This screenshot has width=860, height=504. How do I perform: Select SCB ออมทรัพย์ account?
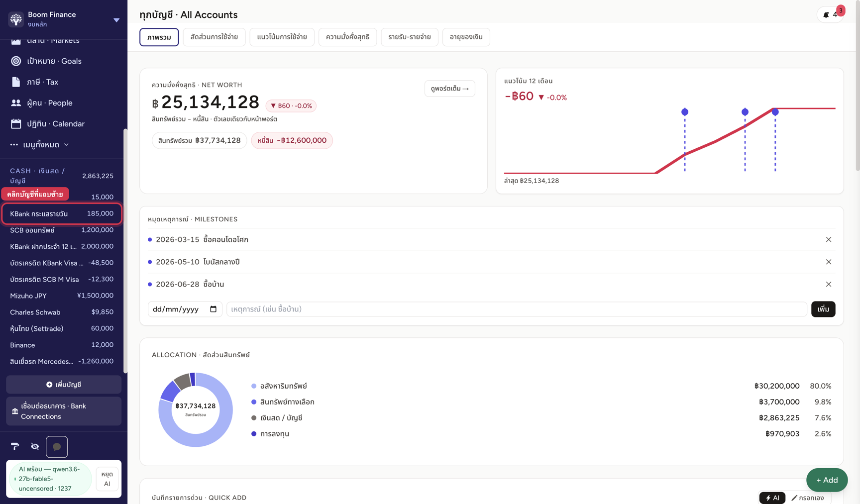[62, 230]
